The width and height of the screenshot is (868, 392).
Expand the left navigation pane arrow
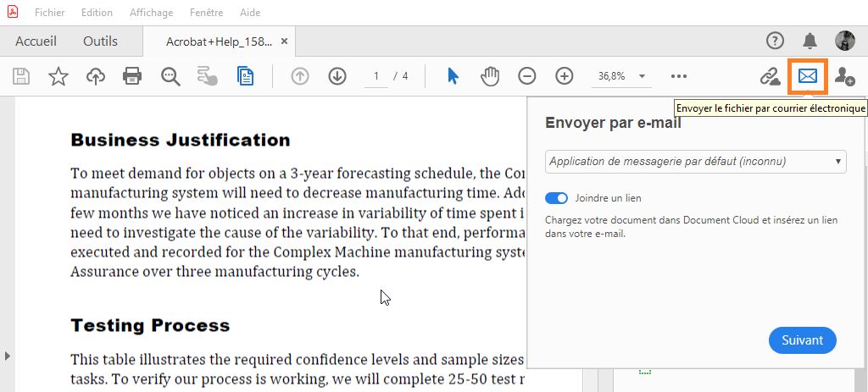tap(7, 356)
